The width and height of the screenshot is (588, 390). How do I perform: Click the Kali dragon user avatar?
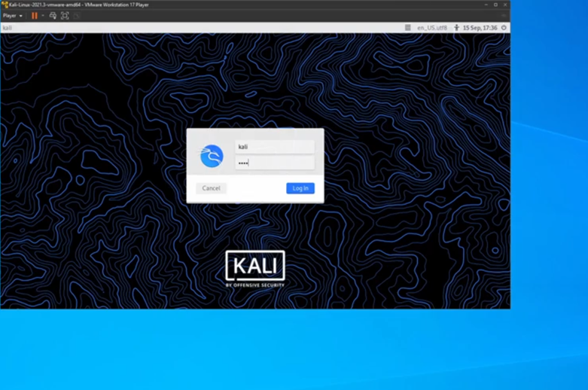click(x=212, y=156)
